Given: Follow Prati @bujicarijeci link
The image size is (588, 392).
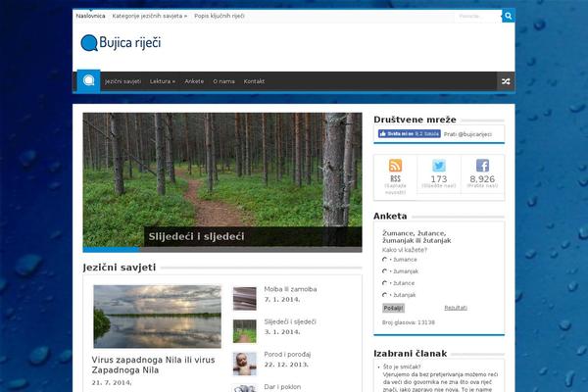Looking at the screenshot, I should click(x=467, y=134).
